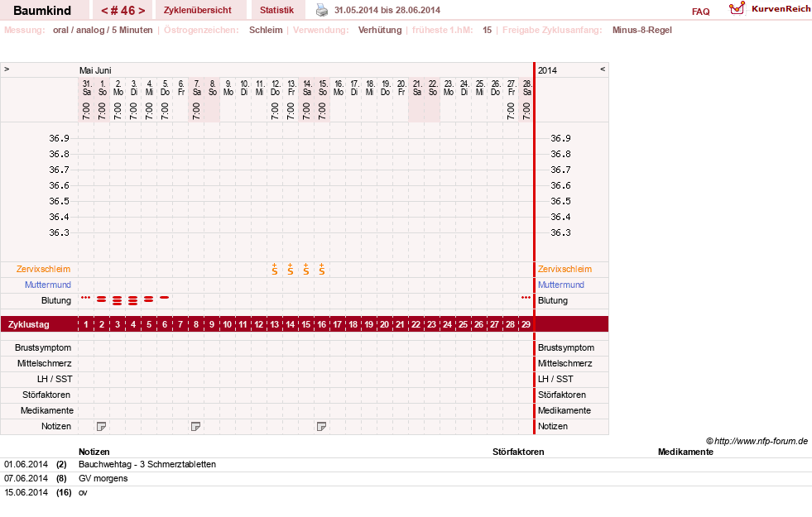Click spotting bleeding dots on day 29
The image size is (812, 517).
pyautogui.click(x=526, y=298)
